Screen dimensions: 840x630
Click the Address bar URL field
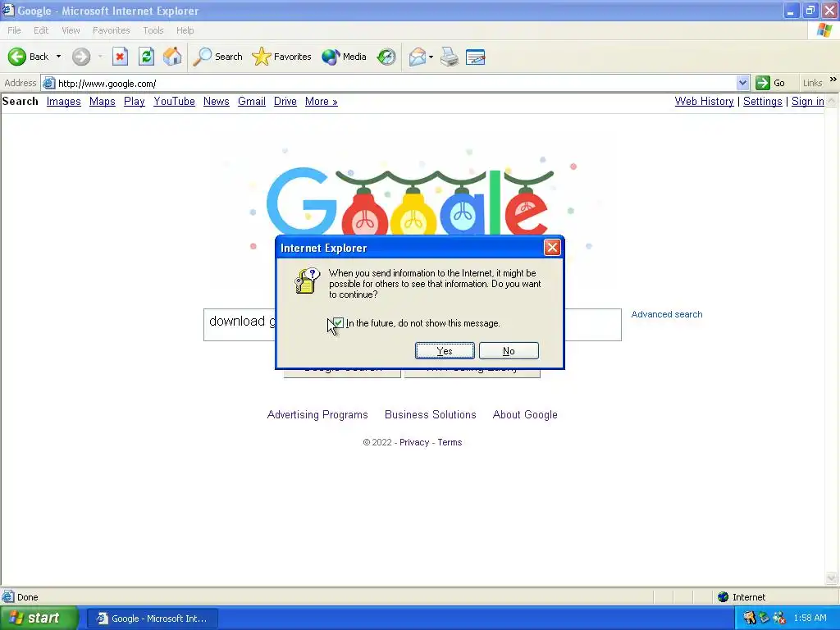click(396, 83)
